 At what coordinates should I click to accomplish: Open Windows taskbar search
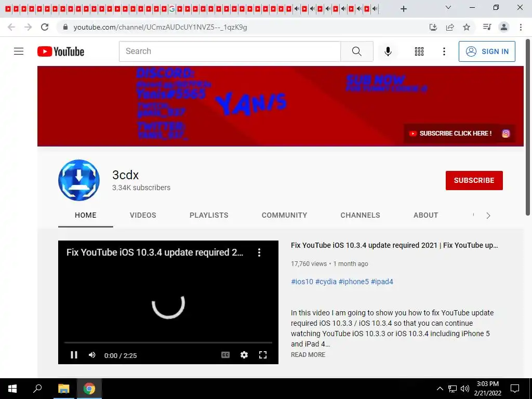pos(37,389)
